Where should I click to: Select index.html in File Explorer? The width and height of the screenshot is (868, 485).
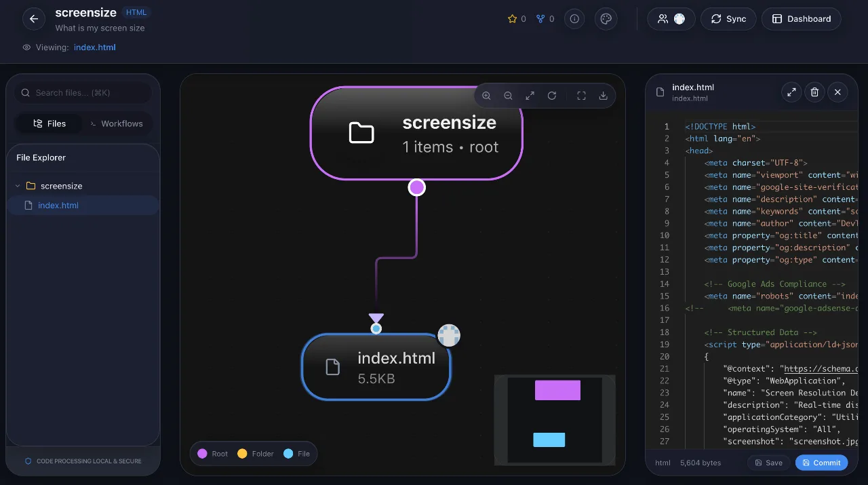click(83, 206)
